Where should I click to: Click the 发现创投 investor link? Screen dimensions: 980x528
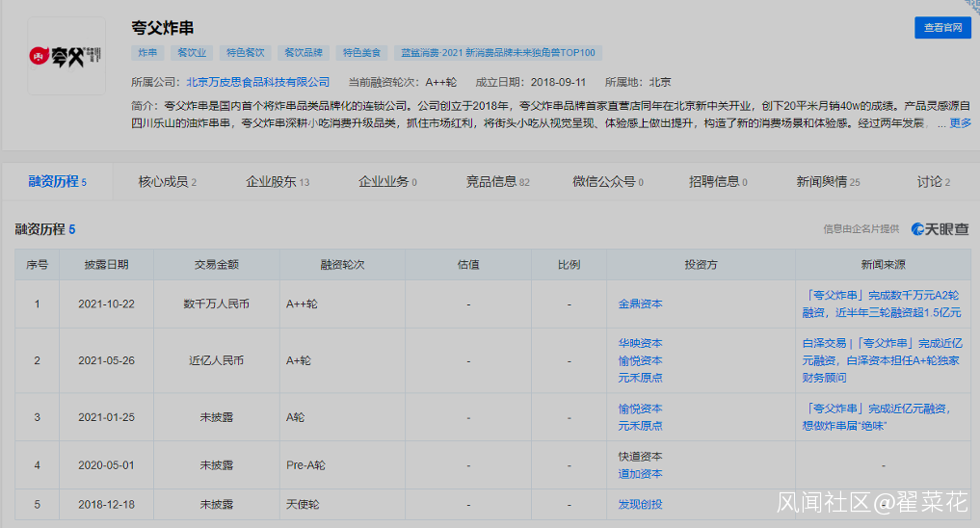coord(640,504)
